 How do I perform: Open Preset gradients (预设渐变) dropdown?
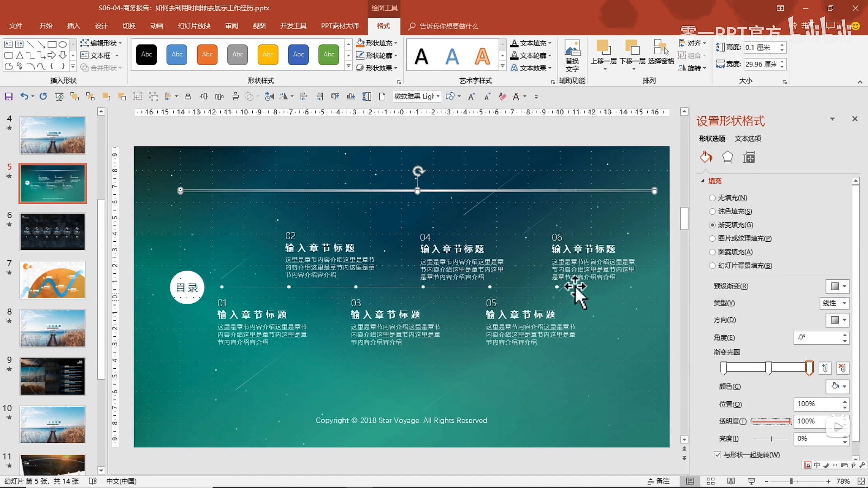[x=838, y=286]
